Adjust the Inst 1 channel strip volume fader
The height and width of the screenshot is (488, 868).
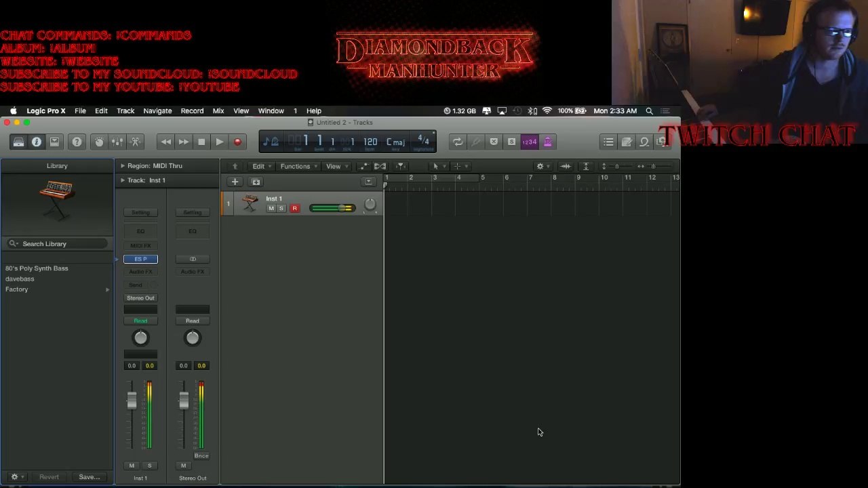(132, 401)
